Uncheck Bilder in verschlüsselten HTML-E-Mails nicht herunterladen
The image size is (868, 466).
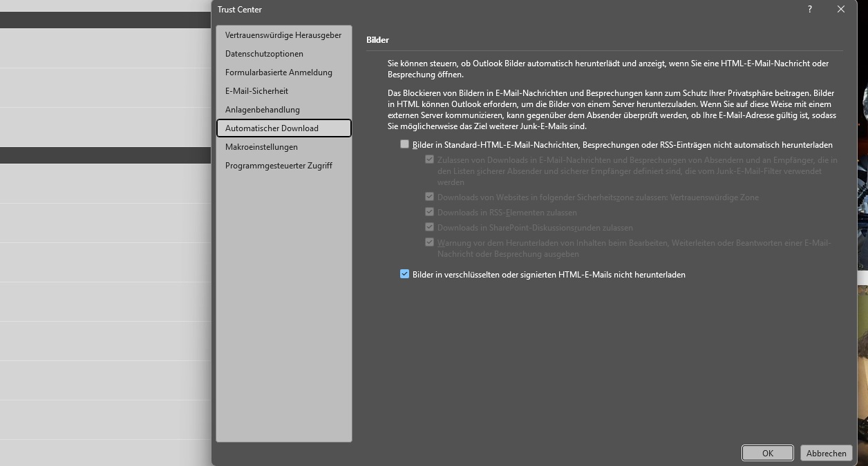405,274
